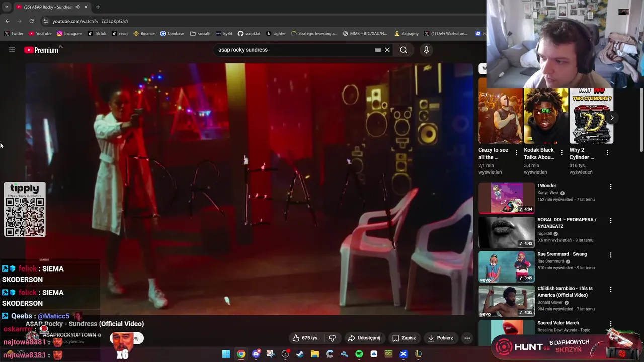The height and width of the screenshot is (362, 644).
Task: Like the video with 675 tys. likes
Action: pos(306,338)
